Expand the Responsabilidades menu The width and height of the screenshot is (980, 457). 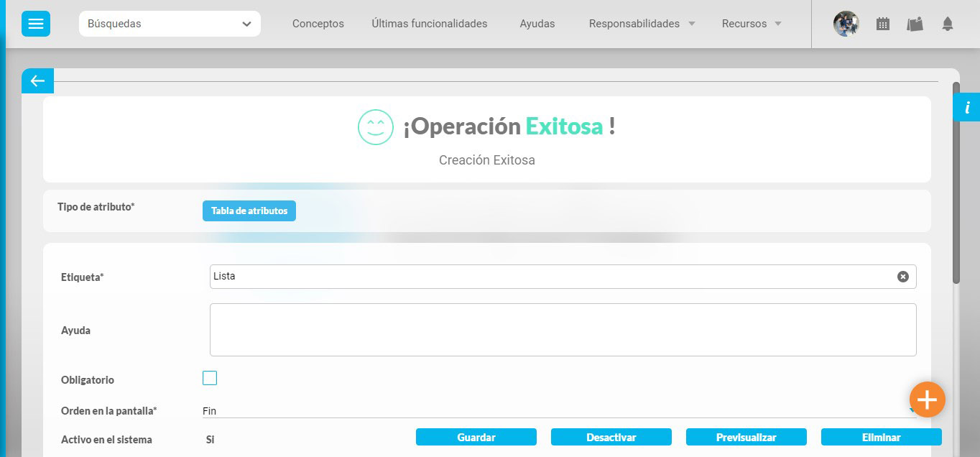[x=642, y=24]
